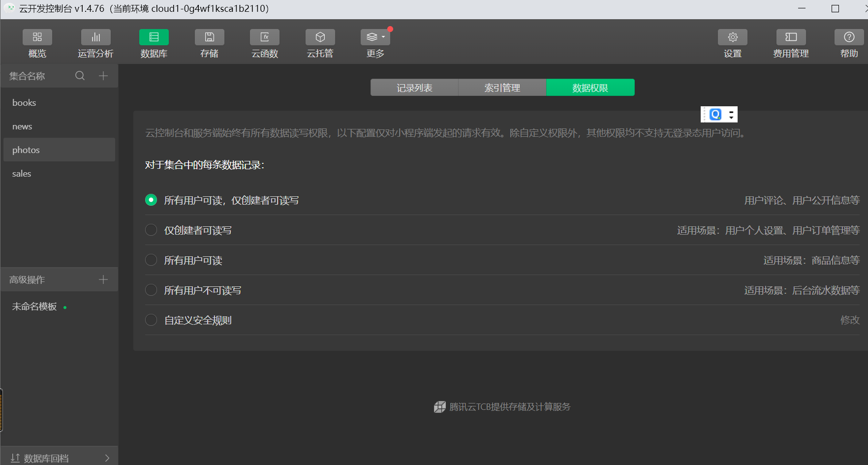Open 费用管理 billing icon
Screen dimensions: 868x465
coord(791,37)
